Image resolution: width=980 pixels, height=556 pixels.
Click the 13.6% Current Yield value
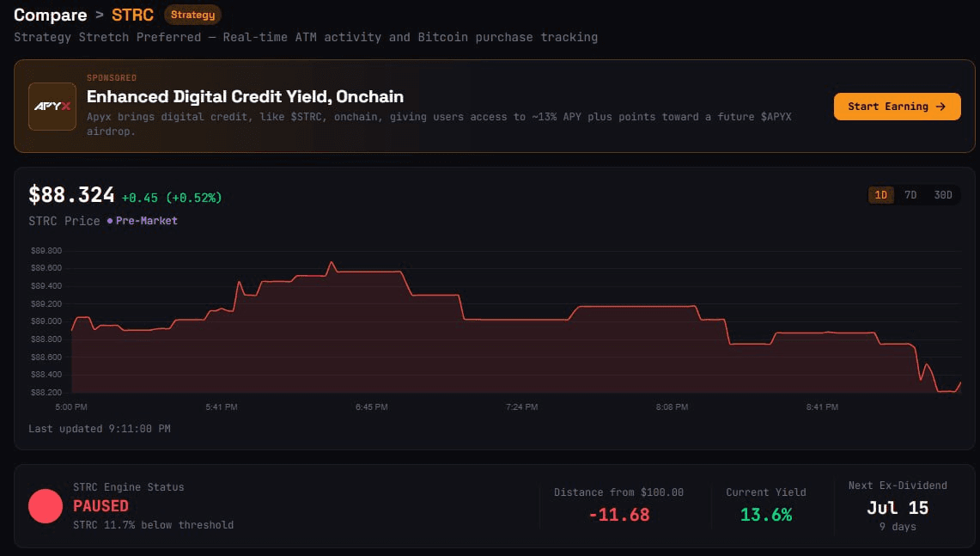(x=766, y=515)
